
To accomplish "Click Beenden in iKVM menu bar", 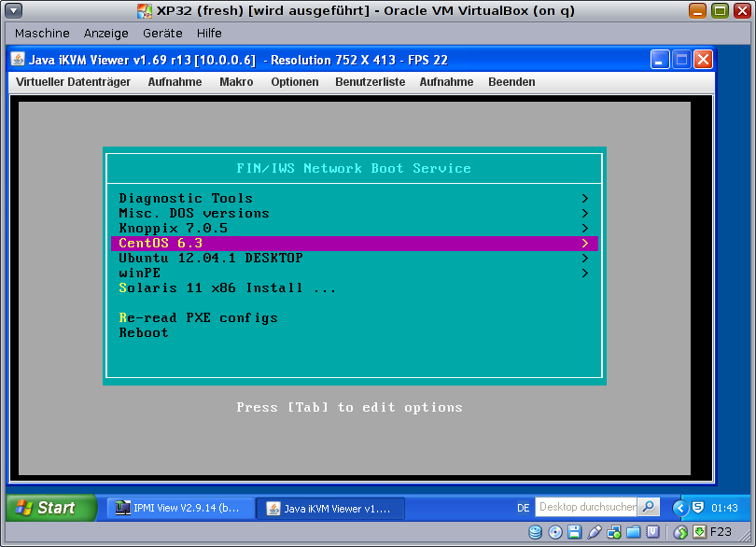I will pos(511,82).
